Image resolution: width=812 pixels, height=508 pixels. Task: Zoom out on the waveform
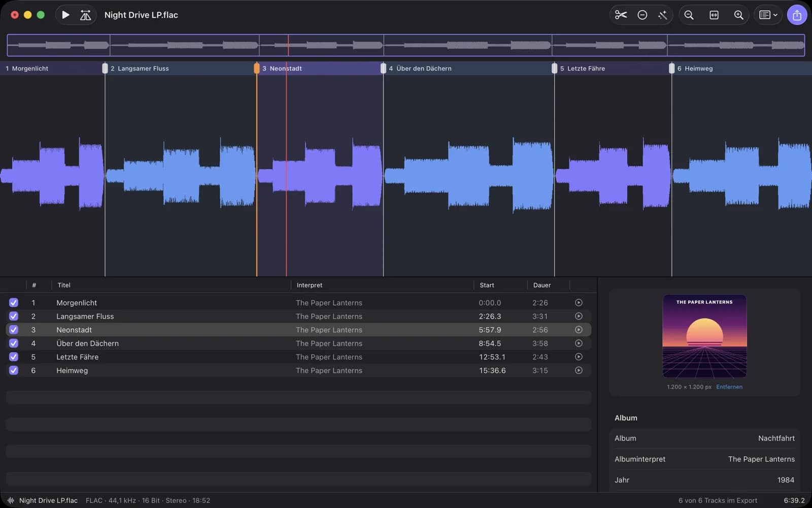pyautogui.click(x=689, y=15)
